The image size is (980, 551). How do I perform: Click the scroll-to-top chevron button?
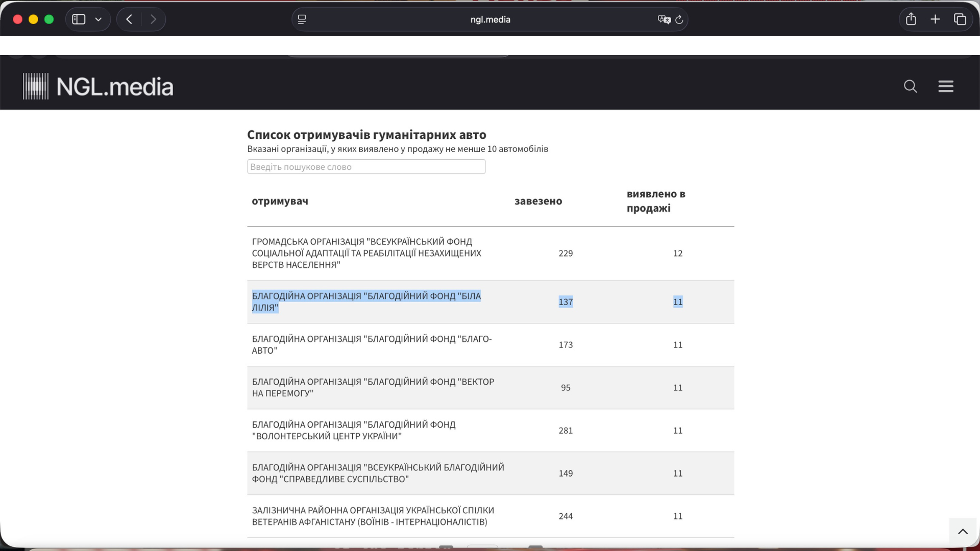pos(963,531)
